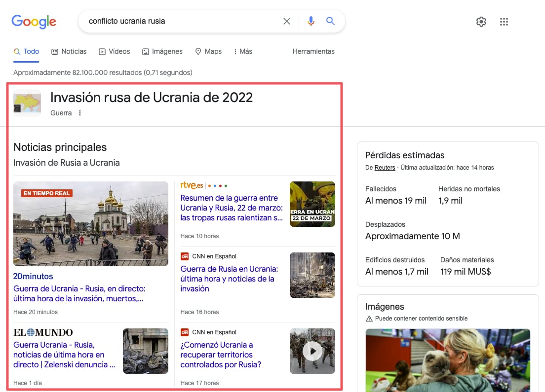The image size is (545, 392).
Task: Click the '119 mil MUS$' daños value
Action: [466, 272]
